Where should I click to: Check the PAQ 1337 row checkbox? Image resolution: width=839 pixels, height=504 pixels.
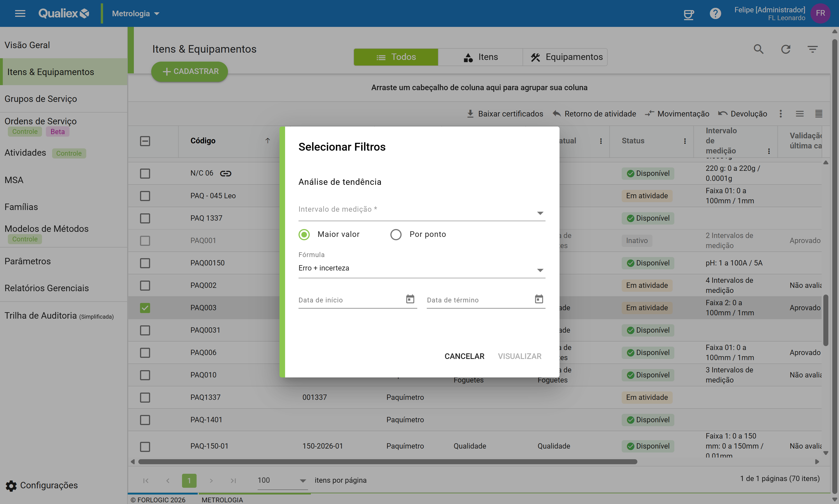click(145, 218)
